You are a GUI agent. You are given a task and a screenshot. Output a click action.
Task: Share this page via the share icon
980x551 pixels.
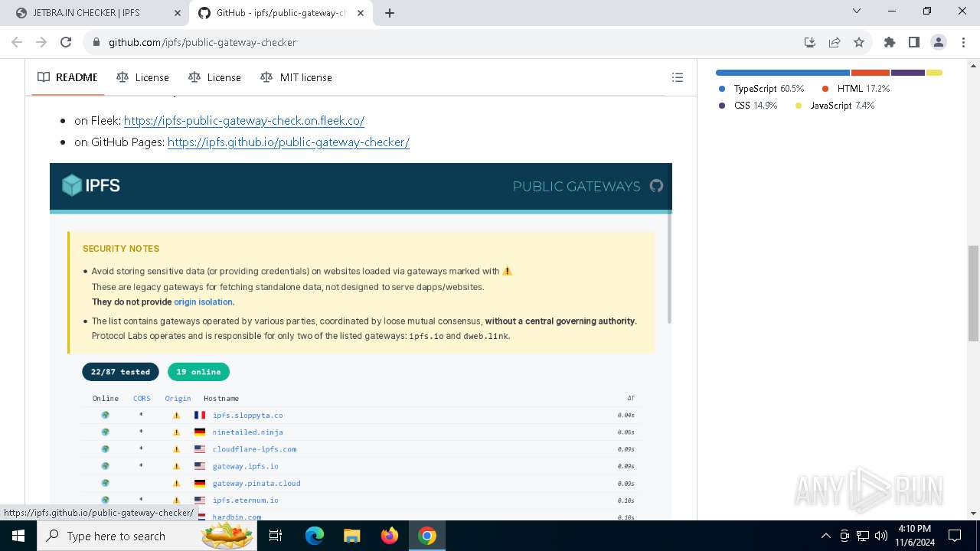pos(835,42)
